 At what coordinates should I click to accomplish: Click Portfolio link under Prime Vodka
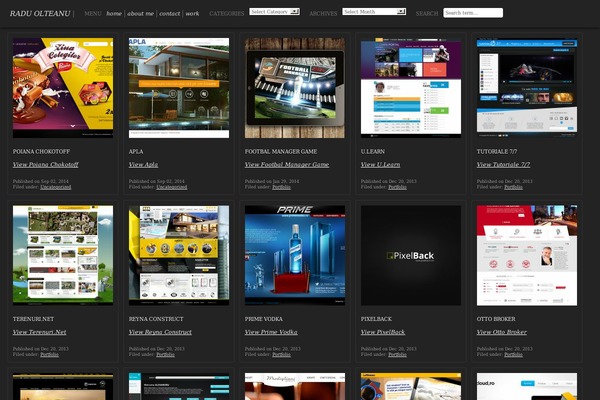pyautogui.click(x=281, y=354)
